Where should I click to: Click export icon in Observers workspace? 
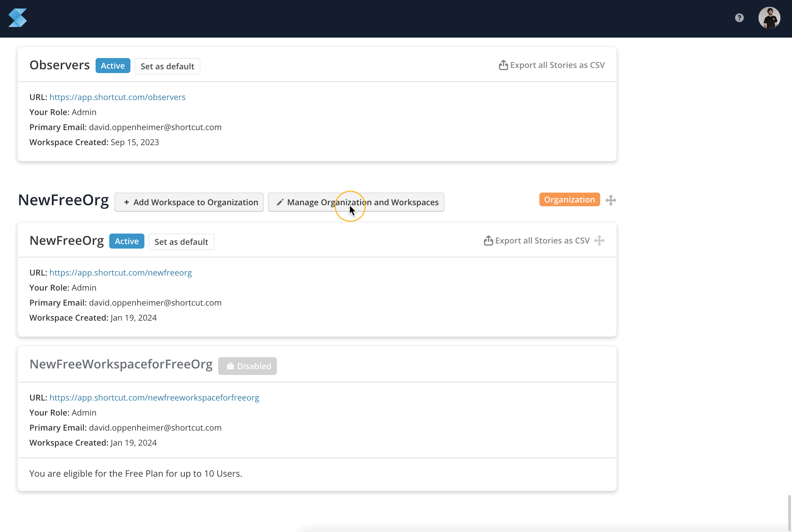coord(503,65)
